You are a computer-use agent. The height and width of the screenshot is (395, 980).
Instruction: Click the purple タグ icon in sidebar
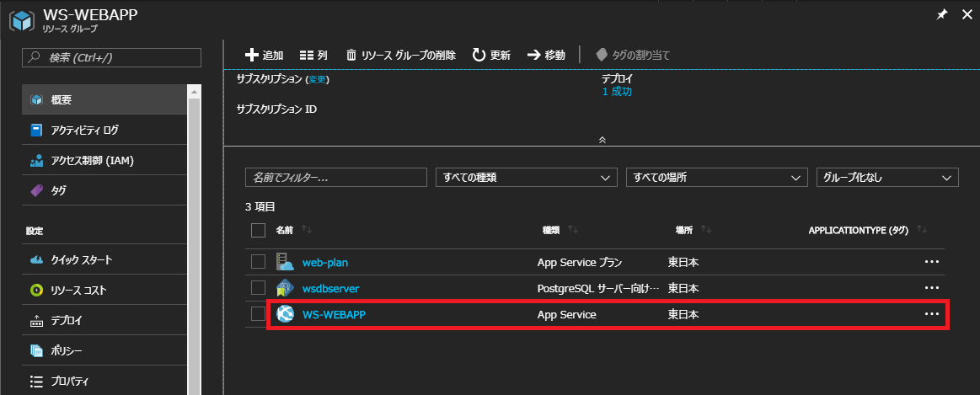click(36, 190)
